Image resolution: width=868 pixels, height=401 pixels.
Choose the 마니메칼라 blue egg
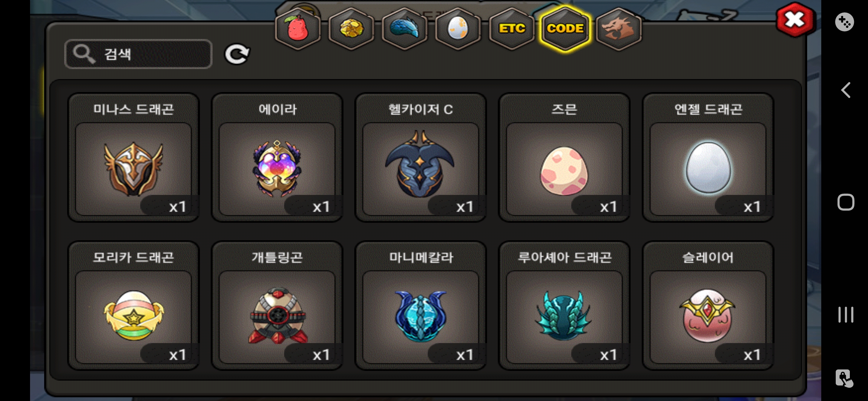coord(421,306)
